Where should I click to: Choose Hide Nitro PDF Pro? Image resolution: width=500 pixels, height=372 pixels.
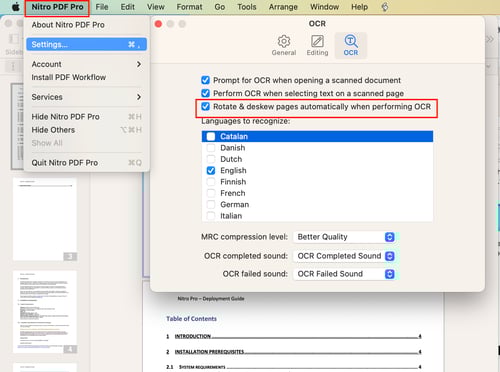click(x=86, y=117)
